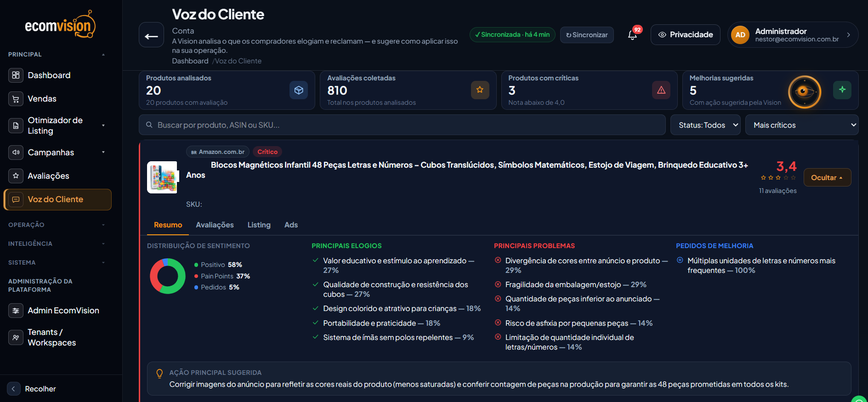
Task: Open the Listing tab
Action: tap(259, 225)
